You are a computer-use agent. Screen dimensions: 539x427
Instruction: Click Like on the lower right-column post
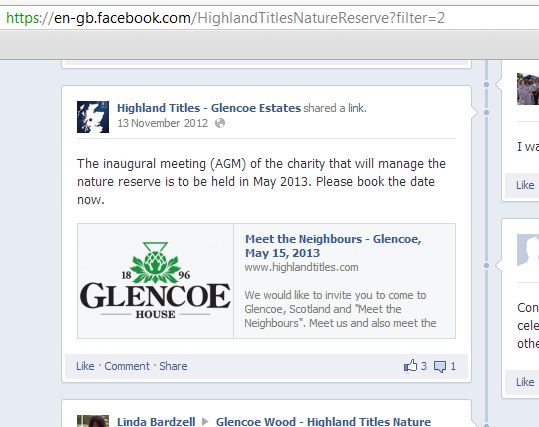coord(525,382)
